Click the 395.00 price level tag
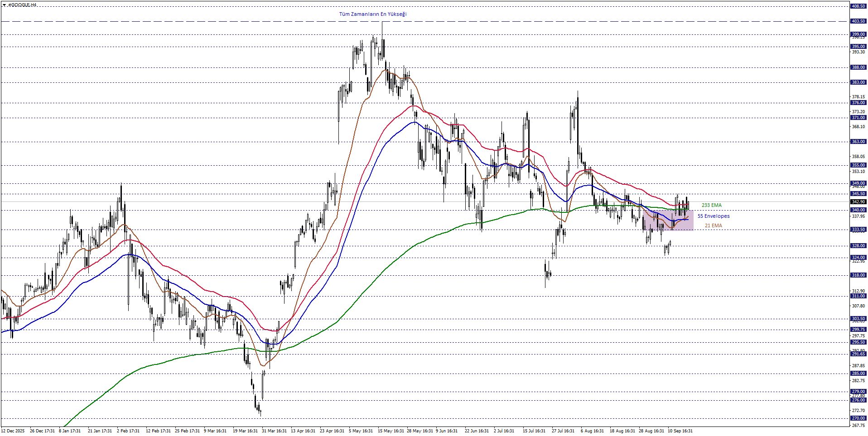The width and height of the screenshot is (868, 436). tap(858, 47)
